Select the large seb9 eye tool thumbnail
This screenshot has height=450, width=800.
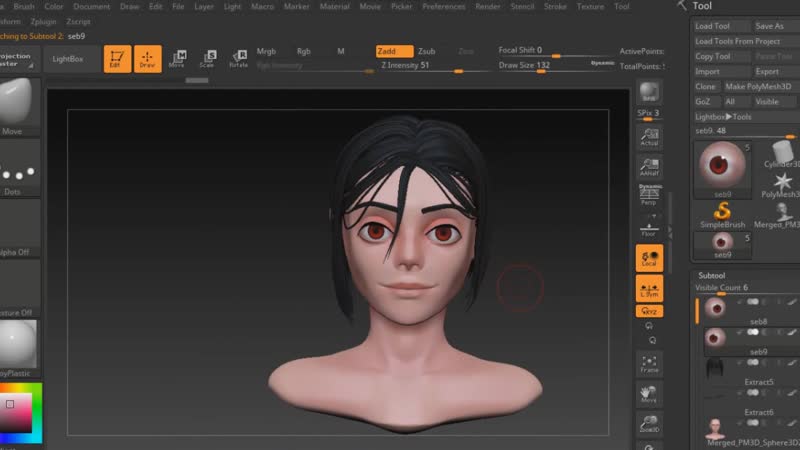721,169
